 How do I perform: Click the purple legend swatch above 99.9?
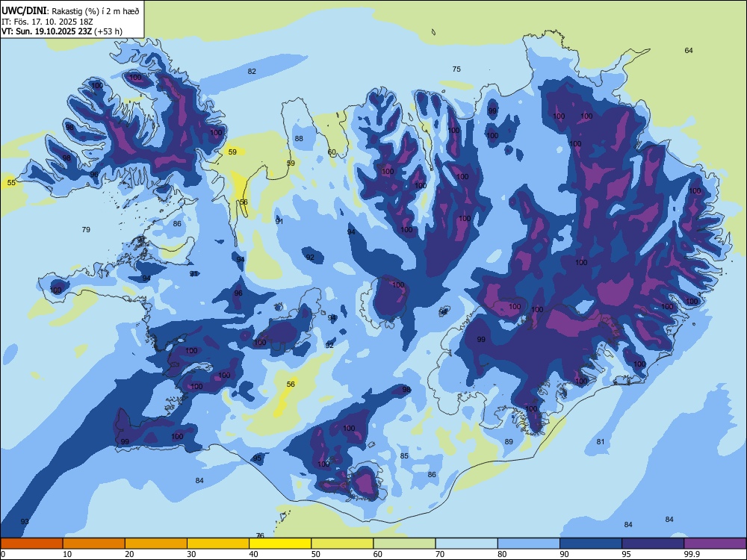click(x=715, y=544)
